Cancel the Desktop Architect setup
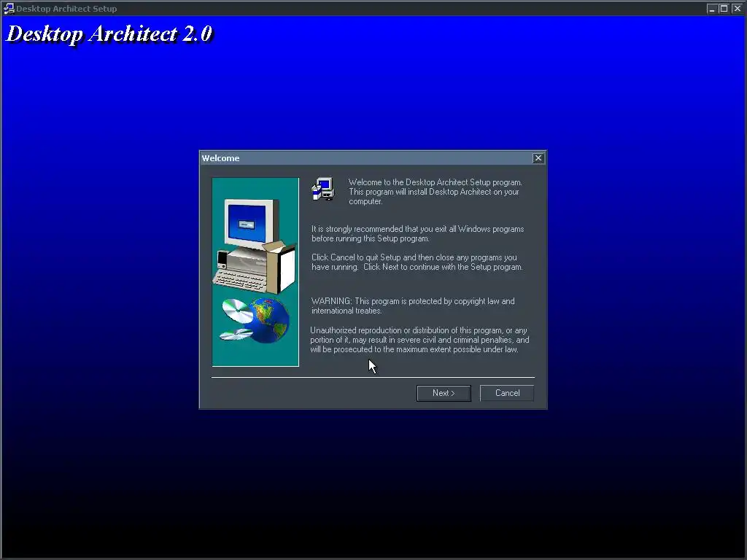747x560 pixels. (507, 393)
